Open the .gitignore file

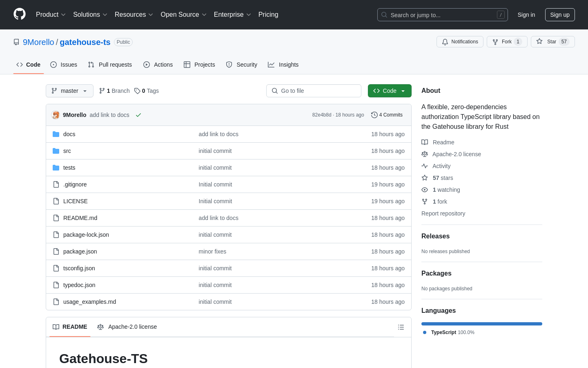[x=75, y=184]
